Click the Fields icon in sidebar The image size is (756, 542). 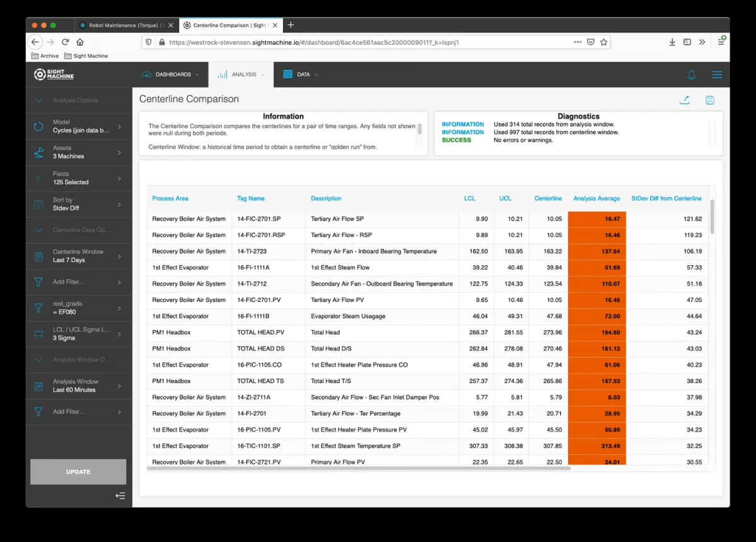click(38, 178)
